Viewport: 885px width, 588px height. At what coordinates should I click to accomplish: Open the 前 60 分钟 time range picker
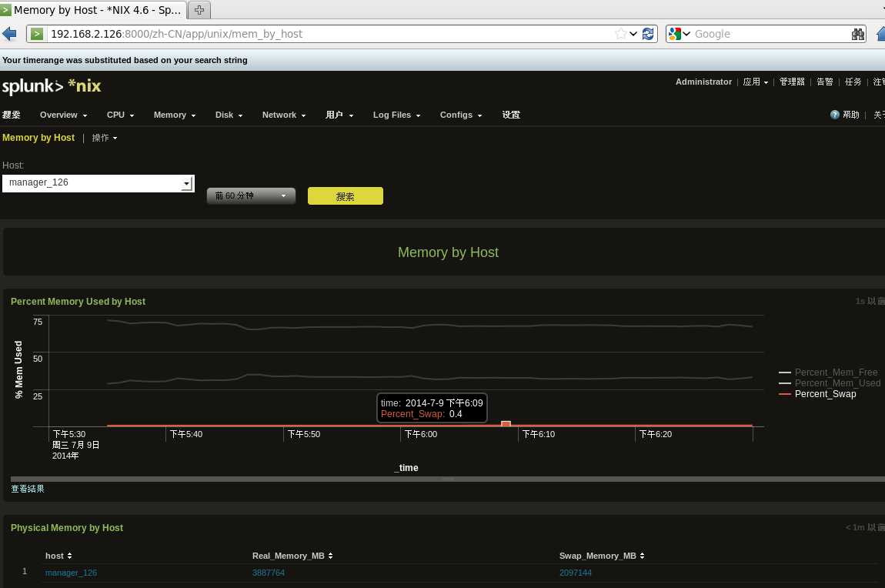251,195
